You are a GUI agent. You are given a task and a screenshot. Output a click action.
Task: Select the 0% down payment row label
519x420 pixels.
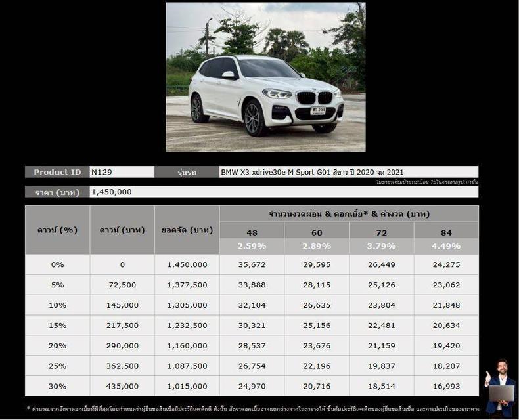coord(58,264)
